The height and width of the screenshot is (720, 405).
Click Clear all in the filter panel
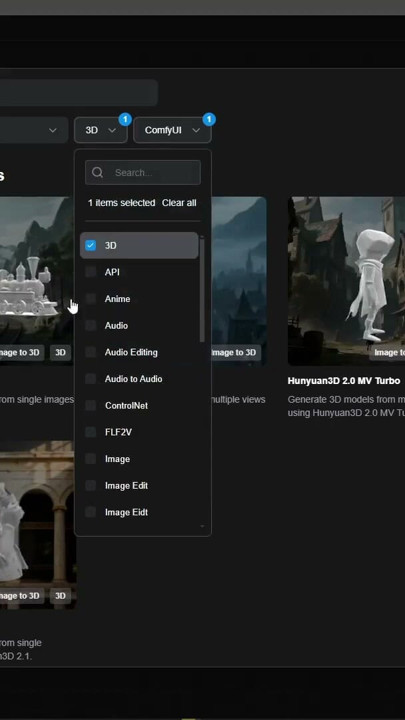click(x=179, y=203)
